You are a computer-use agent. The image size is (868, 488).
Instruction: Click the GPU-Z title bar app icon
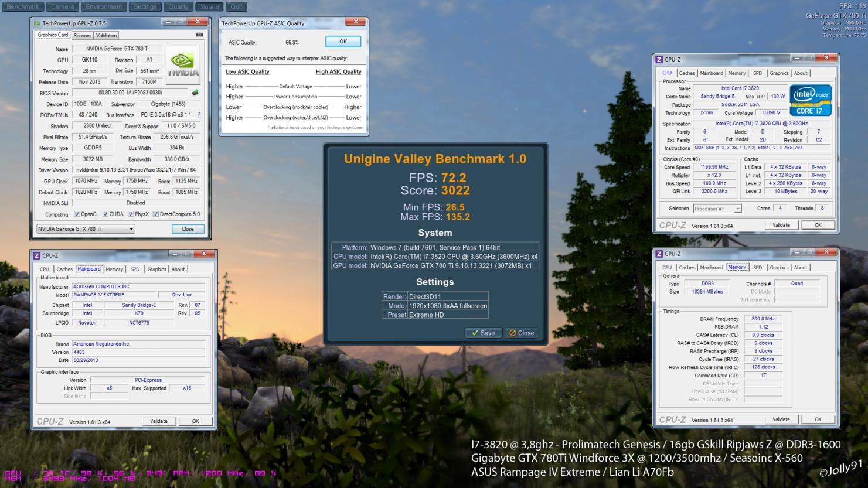pos(38,23)
